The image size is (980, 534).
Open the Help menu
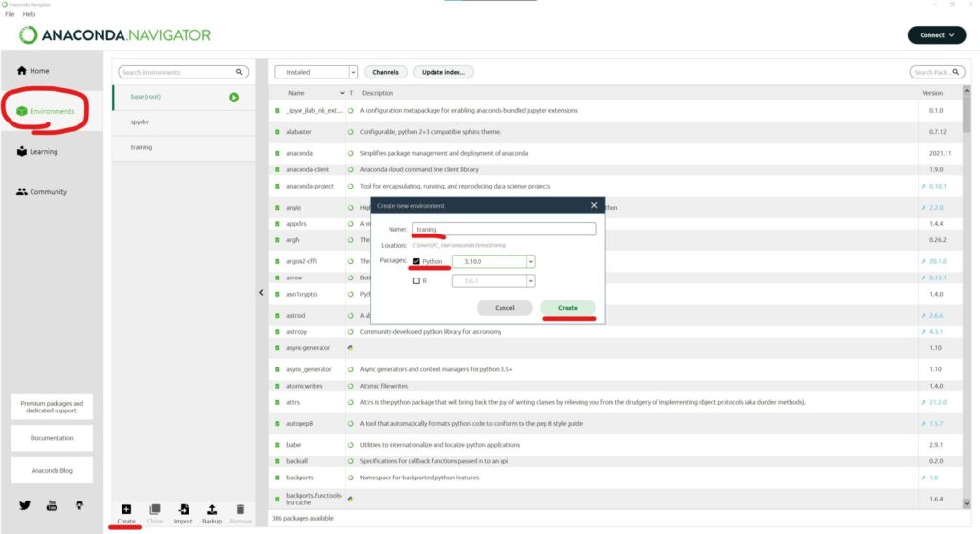[30, 14]
